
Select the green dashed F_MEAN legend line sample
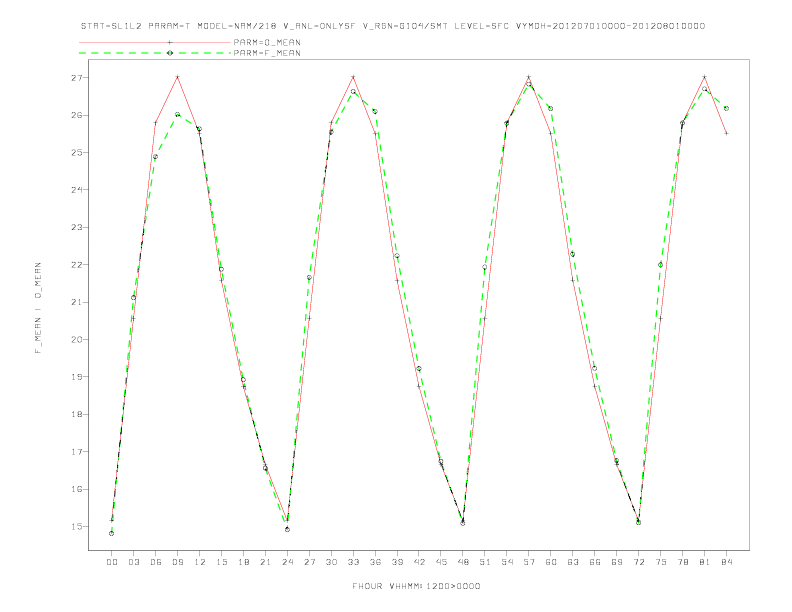pyautogui.click(x=155, y=53)
